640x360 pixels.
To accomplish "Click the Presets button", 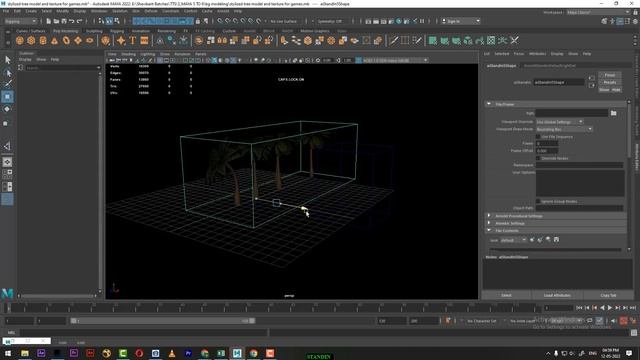I will point(610,82).
